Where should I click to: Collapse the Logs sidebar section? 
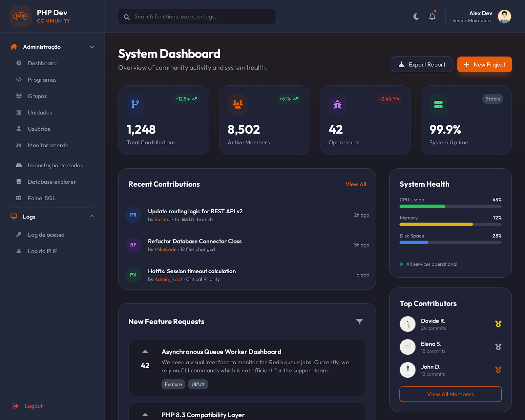pos(92,217)
